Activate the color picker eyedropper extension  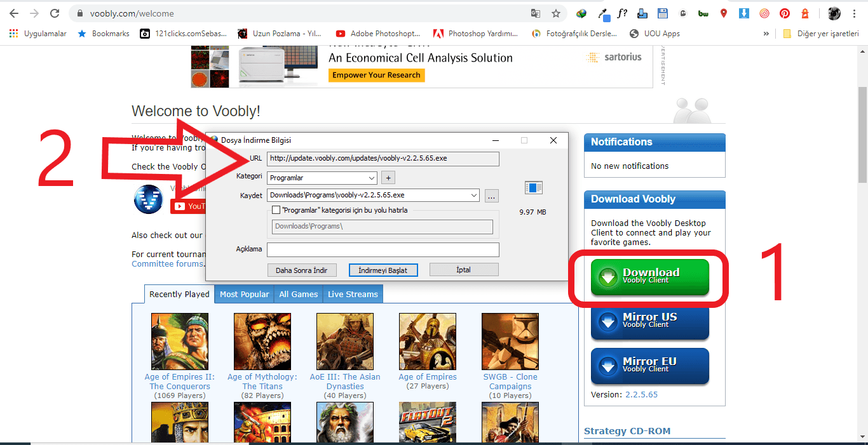[x=603, y=13]
